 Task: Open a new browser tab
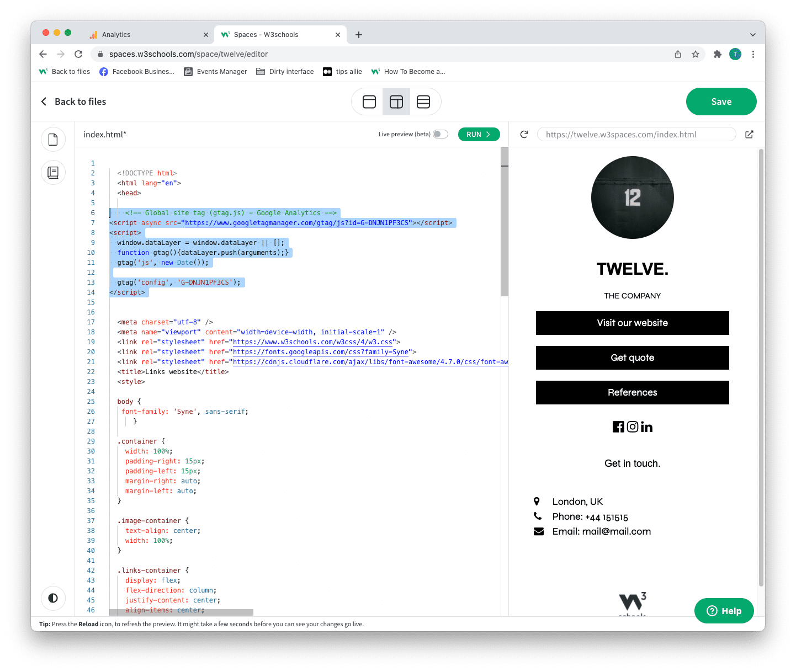coord(359,35)
